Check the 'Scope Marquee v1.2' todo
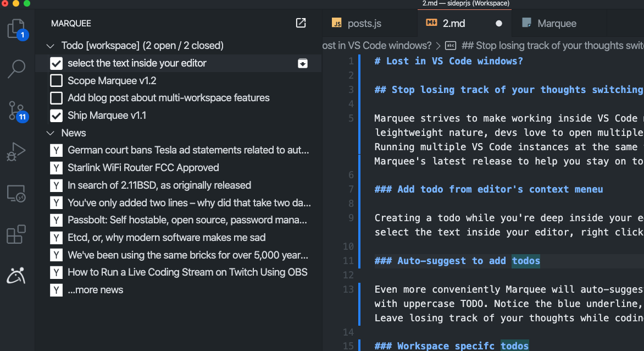This screenshot has width=644, height=351. pos(56,80)
